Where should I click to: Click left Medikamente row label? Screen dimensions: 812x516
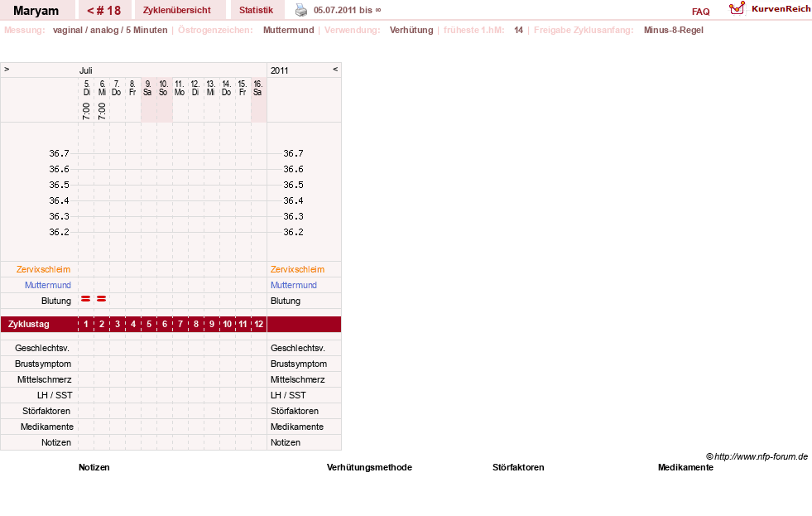point(47,427)
